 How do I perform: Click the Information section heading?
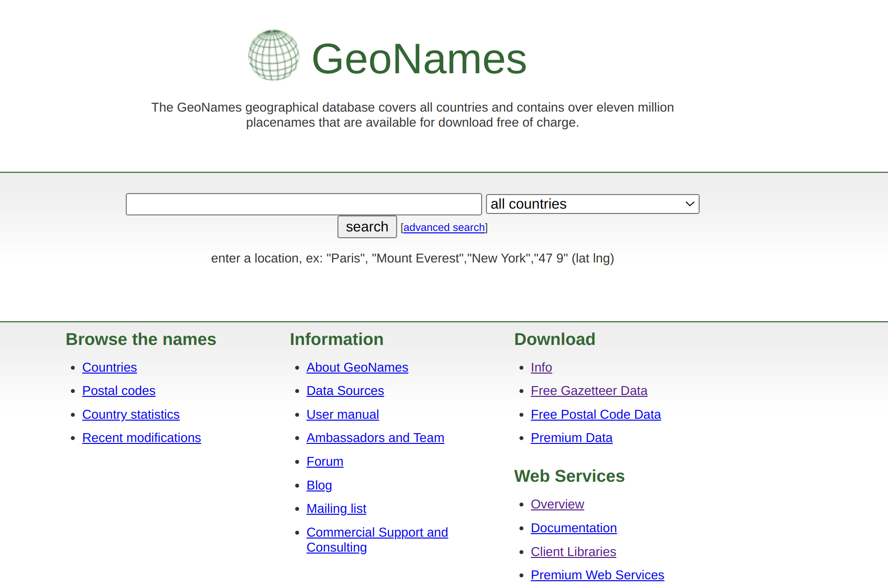pos(336,339)
